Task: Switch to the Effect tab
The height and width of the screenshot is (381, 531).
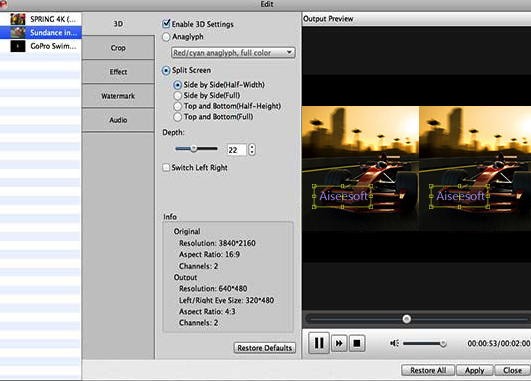Action: 118,72
